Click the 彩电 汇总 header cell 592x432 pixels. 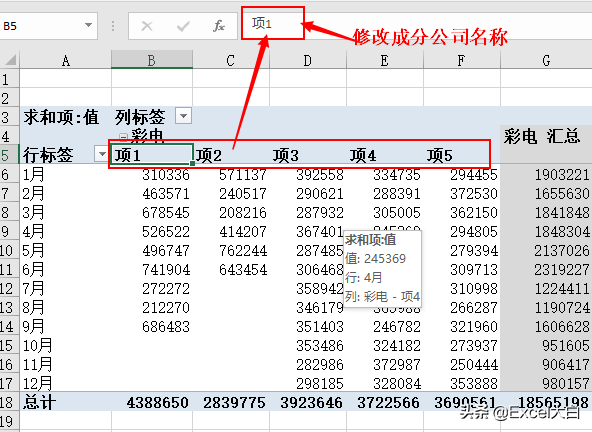pyautogui.click(x=546, y=136)
